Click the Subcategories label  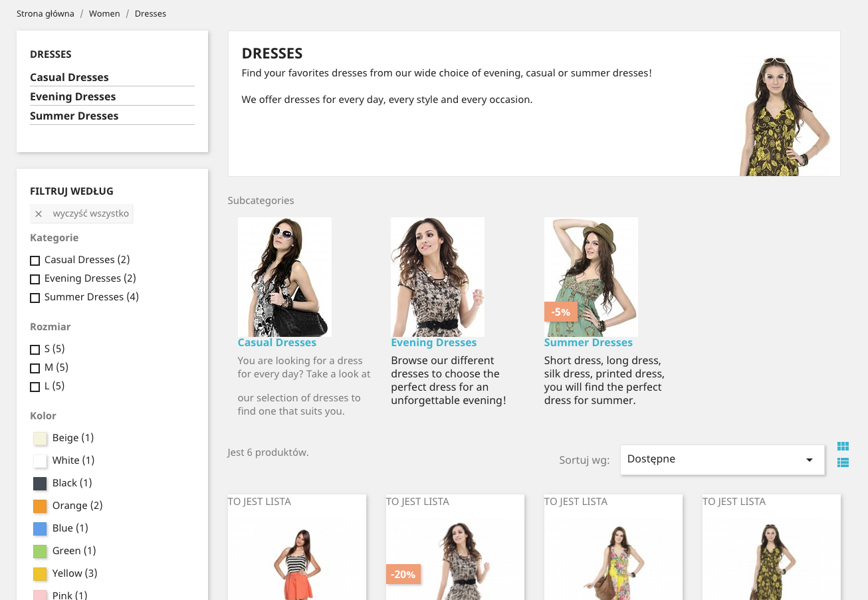(x=261, y=201)
